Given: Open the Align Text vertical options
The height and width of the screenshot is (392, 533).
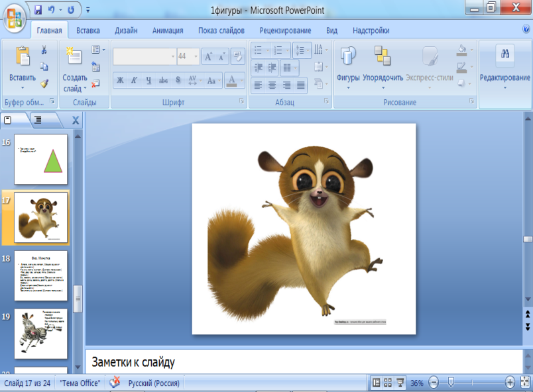Looking at the screenshot, I should 321,66.
